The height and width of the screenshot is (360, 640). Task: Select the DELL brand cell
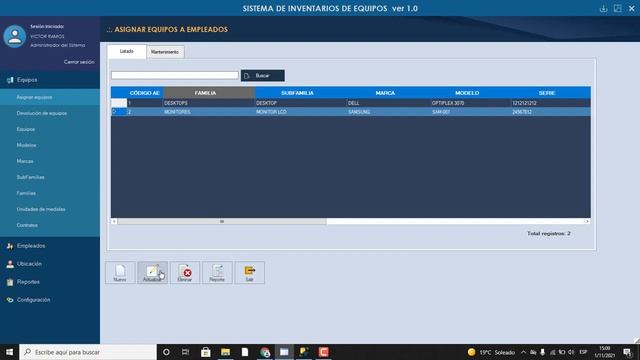pos(389,103)
